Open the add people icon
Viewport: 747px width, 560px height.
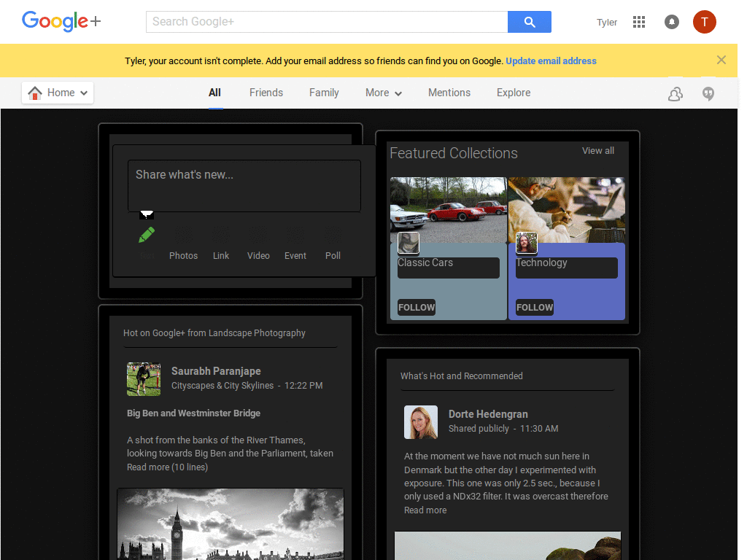pyautogui.click(x=676, y=94)
